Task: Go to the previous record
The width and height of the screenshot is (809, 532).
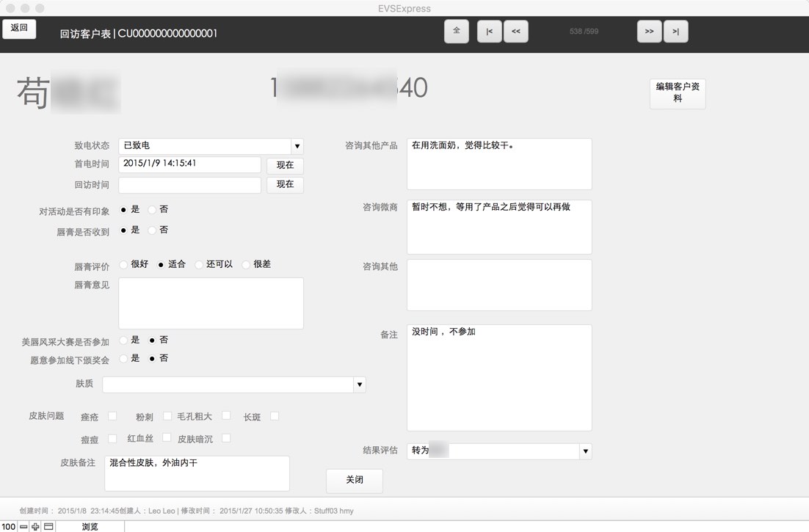Action: 515,32
